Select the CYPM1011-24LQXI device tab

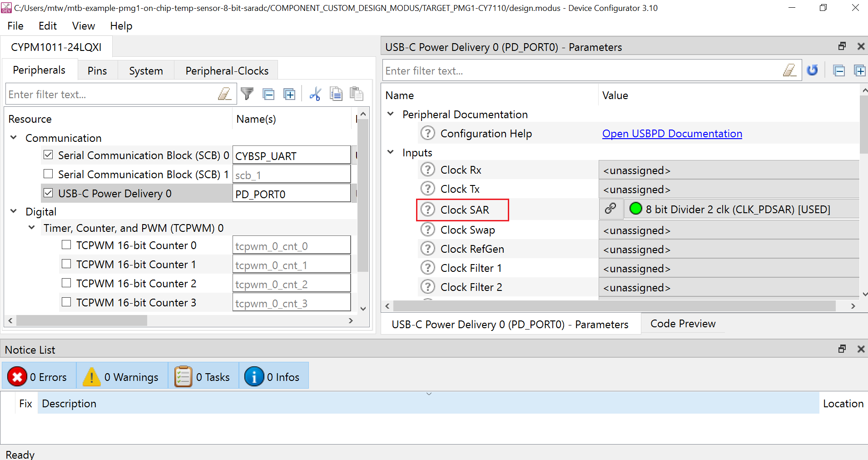click(56, 47)
